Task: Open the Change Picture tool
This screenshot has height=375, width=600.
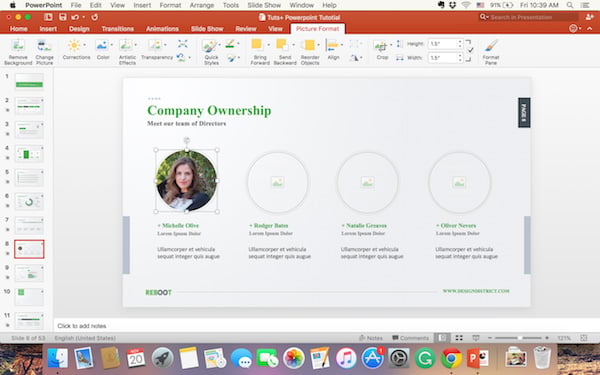Action: coord(44,52)
